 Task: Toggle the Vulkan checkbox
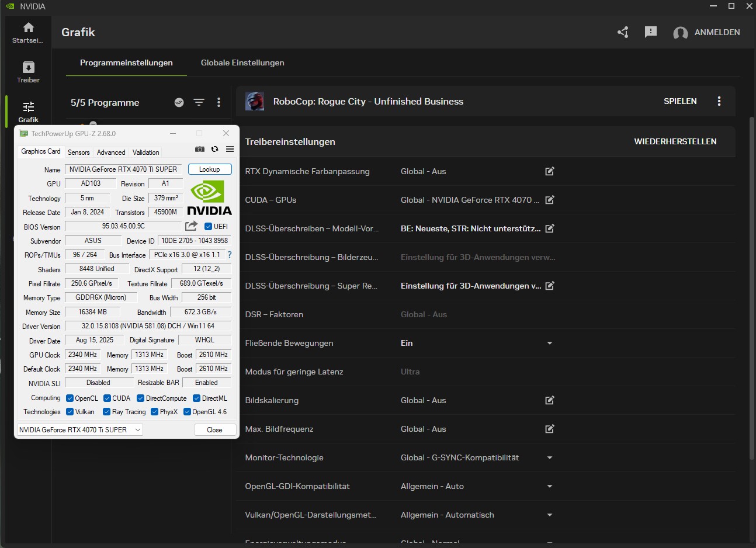tap(70, 412)
